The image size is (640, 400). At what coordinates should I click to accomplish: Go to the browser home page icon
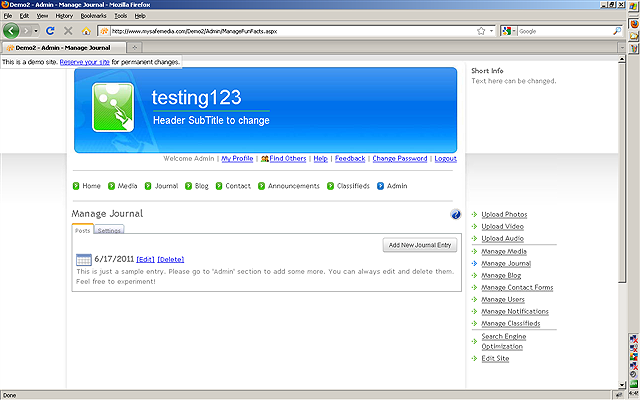[x=86, y=31]
